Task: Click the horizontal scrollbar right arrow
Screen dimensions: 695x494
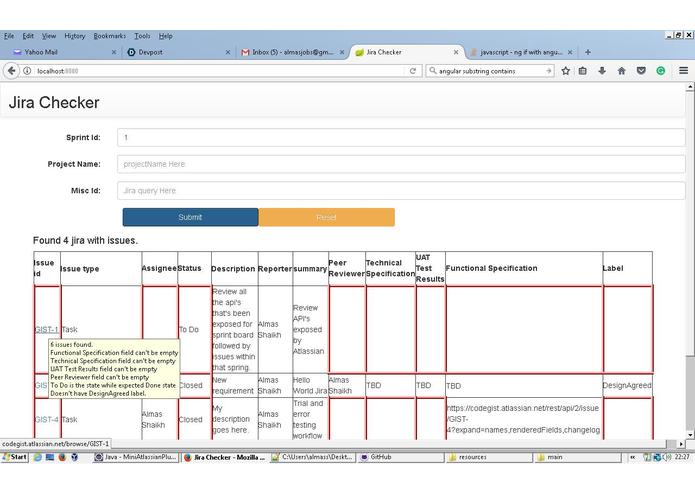Action: coord(682,443)
